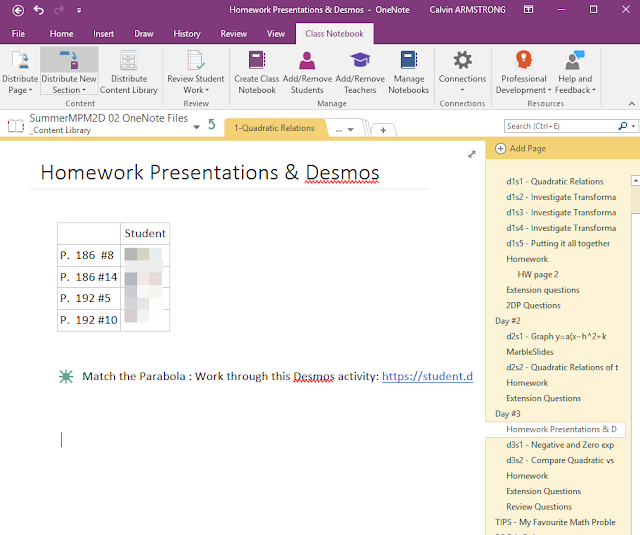Click the search magnifier icon
This screenshot has width=640, height=535.
coord(622,126)
